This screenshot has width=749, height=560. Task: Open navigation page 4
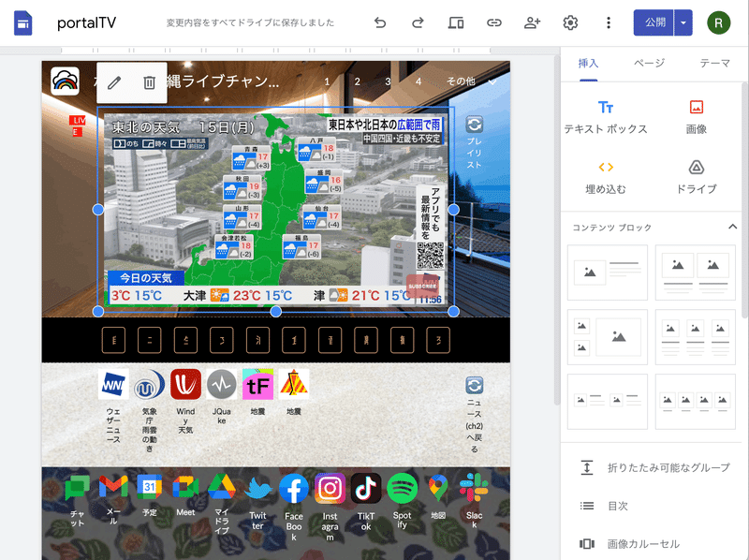(x=419, y=81)
